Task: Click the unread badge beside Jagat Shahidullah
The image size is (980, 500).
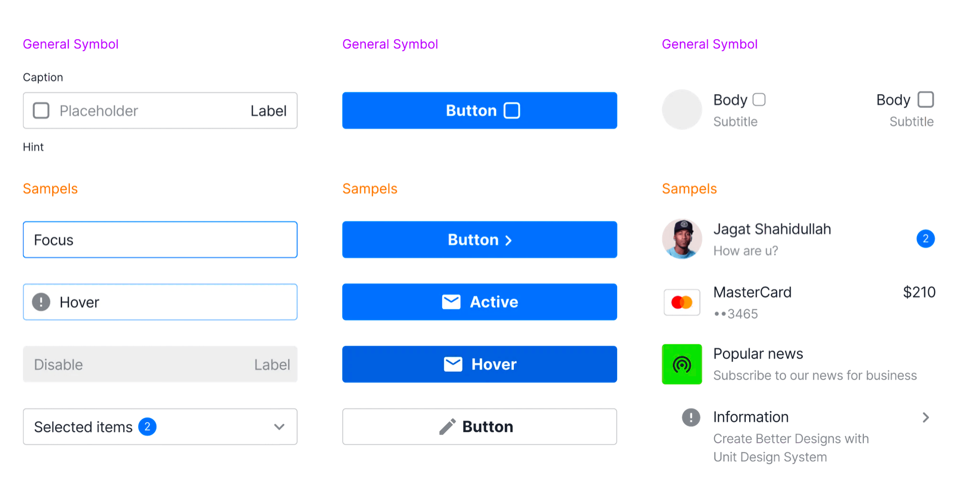Action: (x=926, y=239)
